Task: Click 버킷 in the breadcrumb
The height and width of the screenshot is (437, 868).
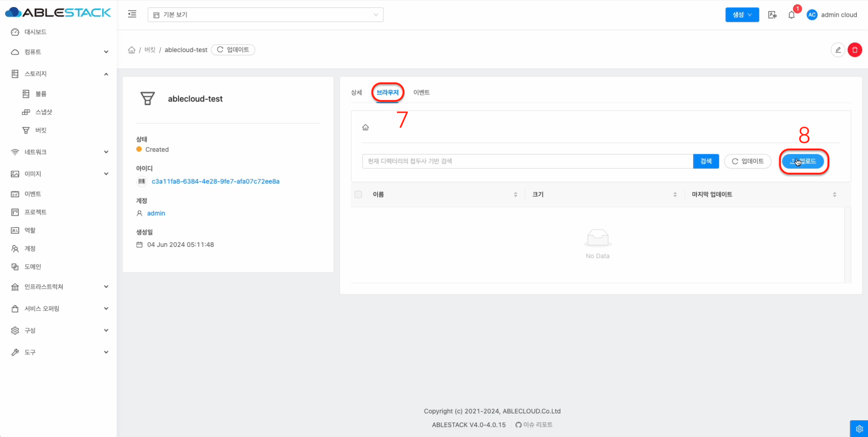Action: point(150,50)
